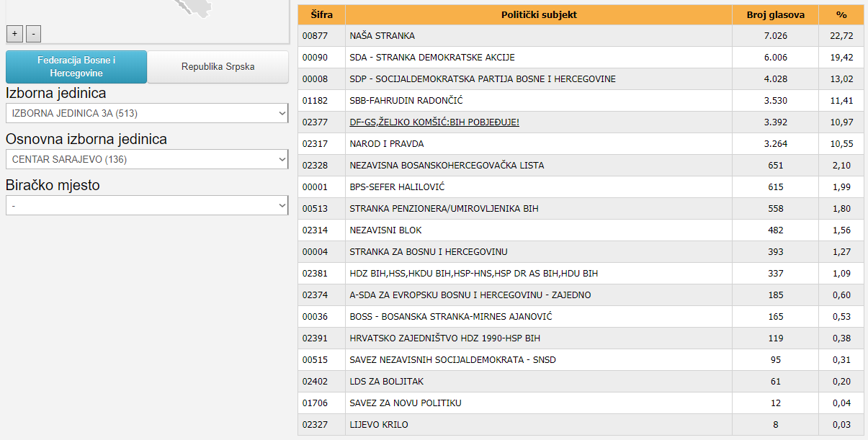This screenshot has width=868, height=440.
Task: Click percentage value 22,72
Action: coord(841,36)
